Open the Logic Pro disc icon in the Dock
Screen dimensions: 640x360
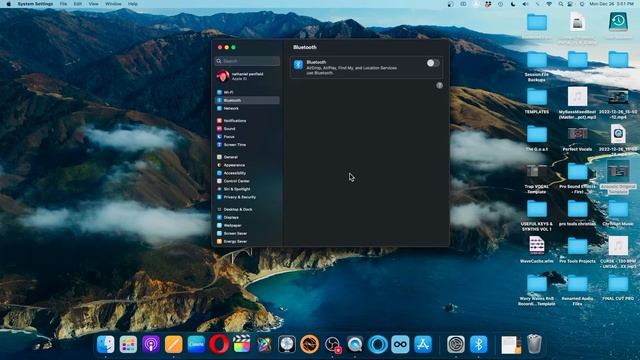pyautogui.click(x=287, y=344)
